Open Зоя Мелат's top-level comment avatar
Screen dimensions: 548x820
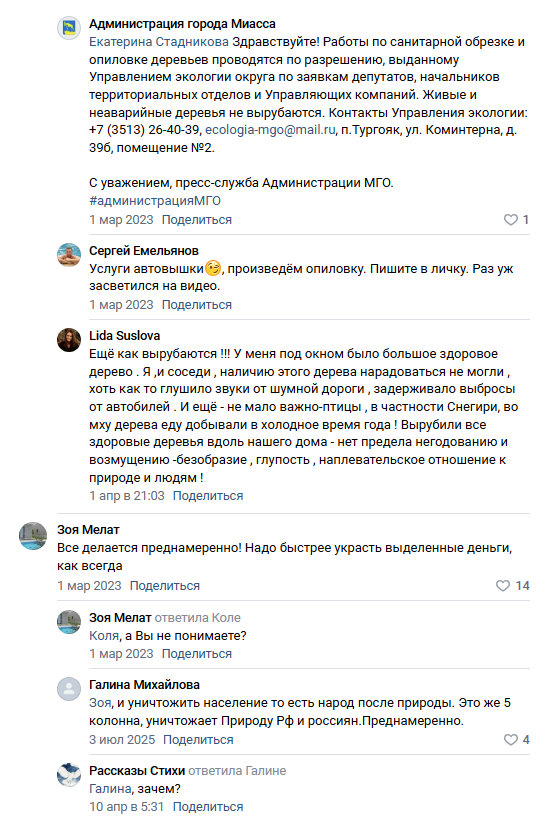click(x=33, y=536)
